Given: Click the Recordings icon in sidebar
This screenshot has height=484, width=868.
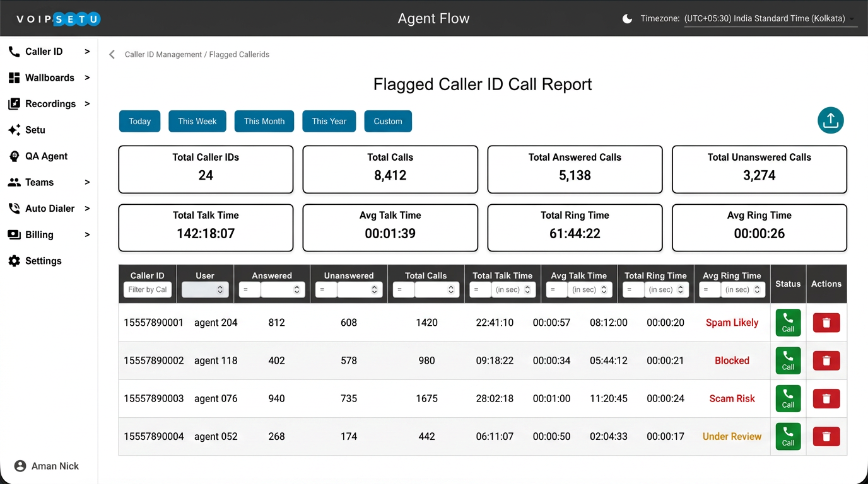Looking at the screenshot, I should (14, 104).
